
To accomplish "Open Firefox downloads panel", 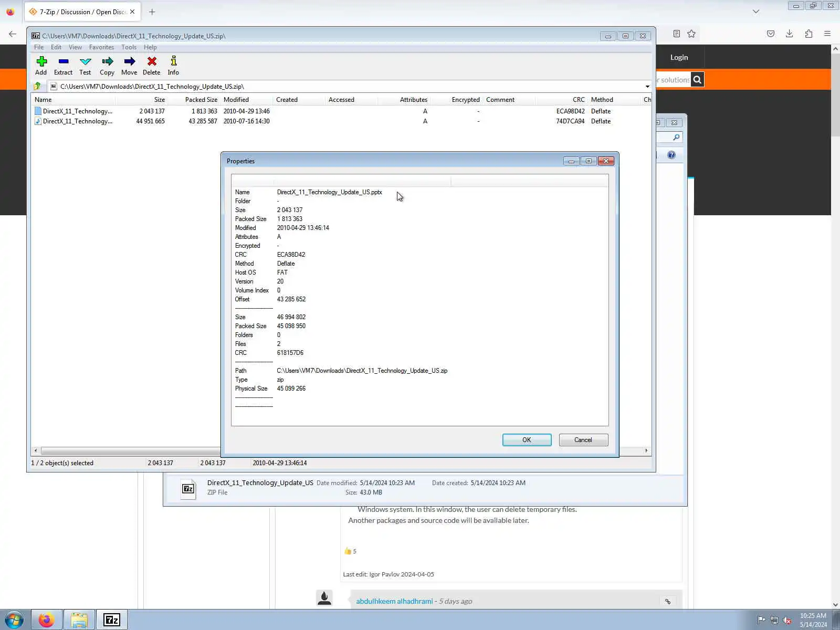I will pyautogui.click(x=789, y=34).
